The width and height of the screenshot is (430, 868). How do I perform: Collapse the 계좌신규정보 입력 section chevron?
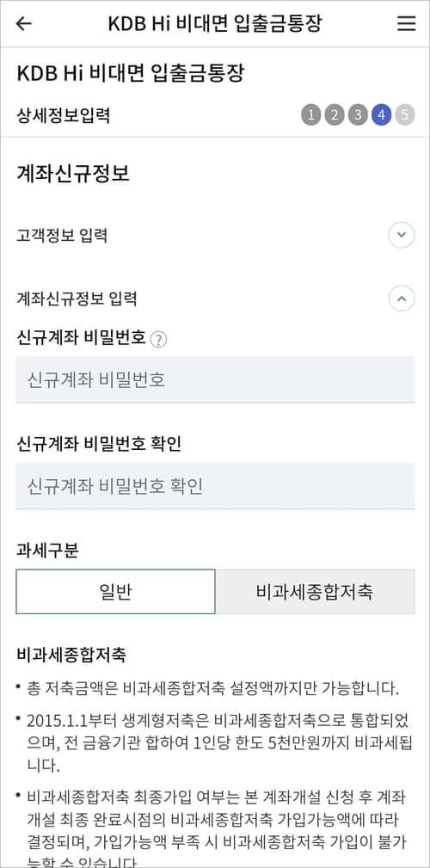point(402,299)
